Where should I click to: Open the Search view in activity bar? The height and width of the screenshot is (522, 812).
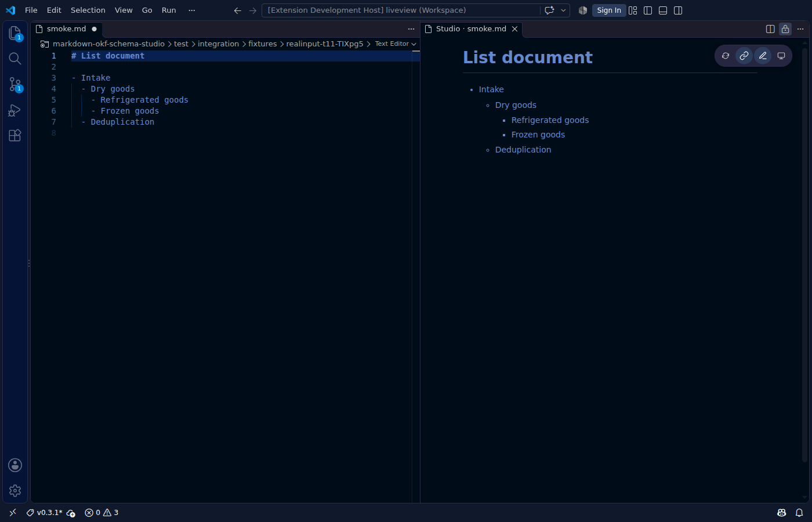(15, 59)
